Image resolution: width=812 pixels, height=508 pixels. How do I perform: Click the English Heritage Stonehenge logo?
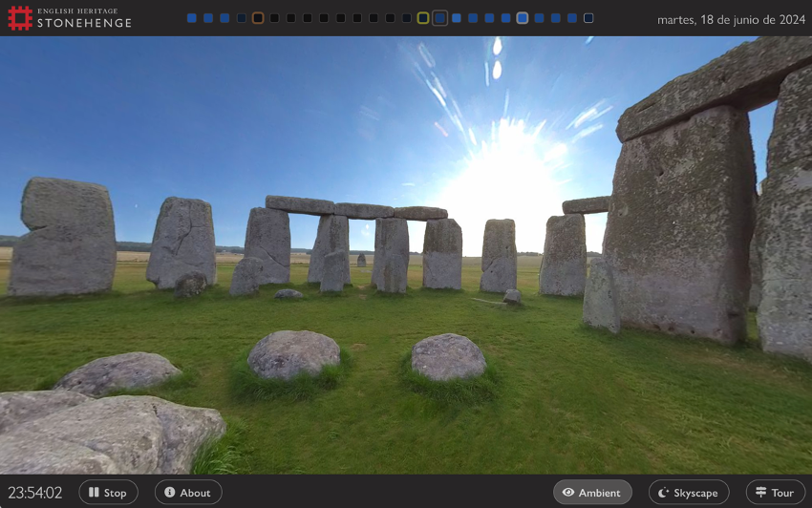[70, 18]
